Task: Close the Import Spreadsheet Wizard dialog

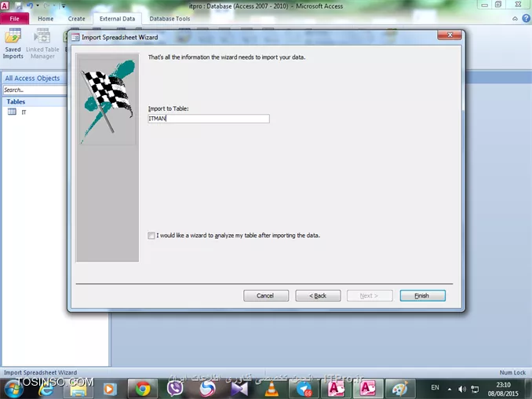Action: pyautogui.click(x=449, y=35)
